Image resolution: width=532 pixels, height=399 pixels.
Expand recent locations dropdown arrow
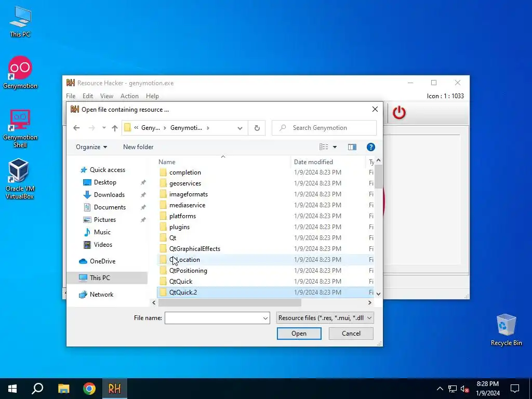click(104, 128)
